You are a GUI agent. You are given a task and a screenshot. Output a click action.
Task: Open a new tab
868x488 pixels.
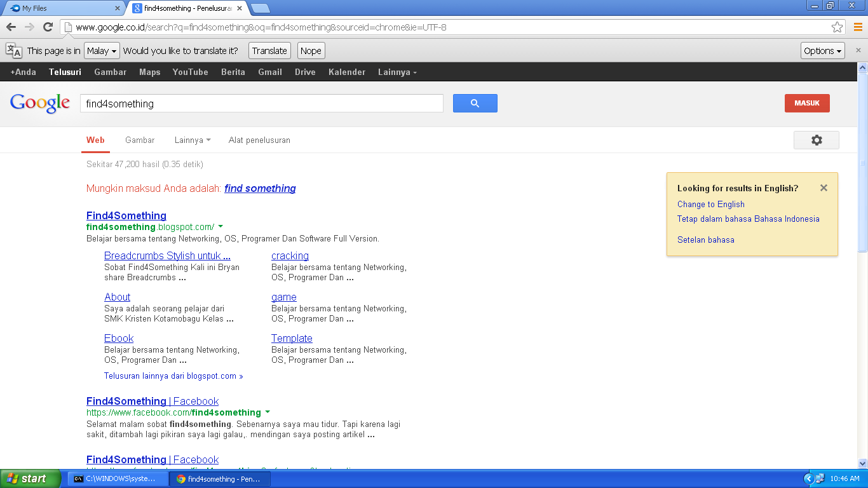click(261, 8)
